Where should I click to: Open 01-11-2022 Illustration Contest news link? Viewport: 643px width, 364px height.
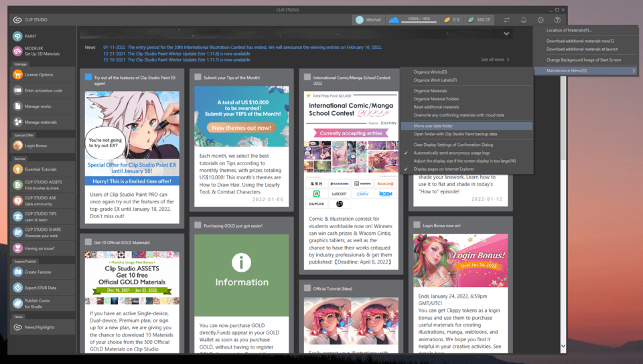(242, 48)
